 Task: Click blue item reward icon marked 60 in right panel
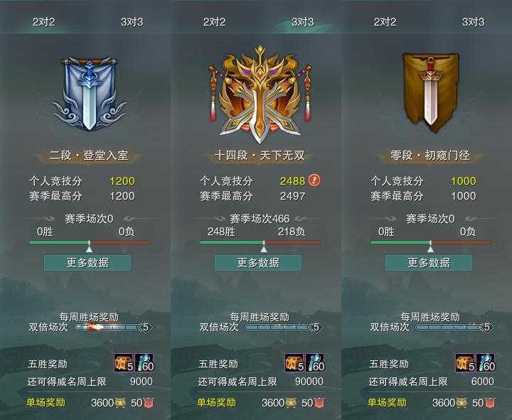(x=486, y=362)
